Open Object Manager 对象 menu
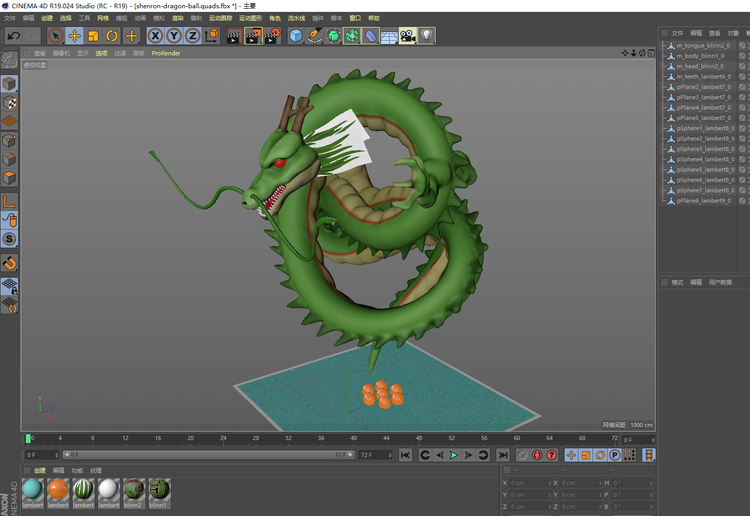Image resolution: width=750 pixels, height=516 pixels. click(733, 33)
